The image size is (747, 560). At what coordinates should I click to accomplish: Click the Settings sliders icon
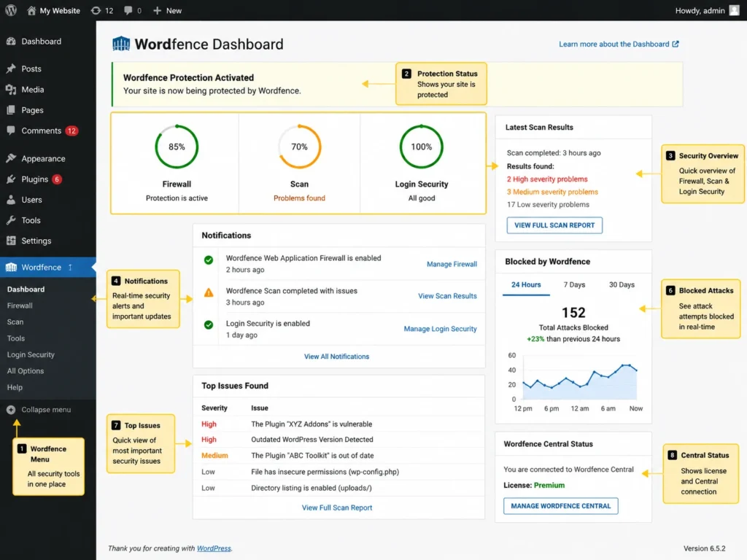tap(11, 241)
